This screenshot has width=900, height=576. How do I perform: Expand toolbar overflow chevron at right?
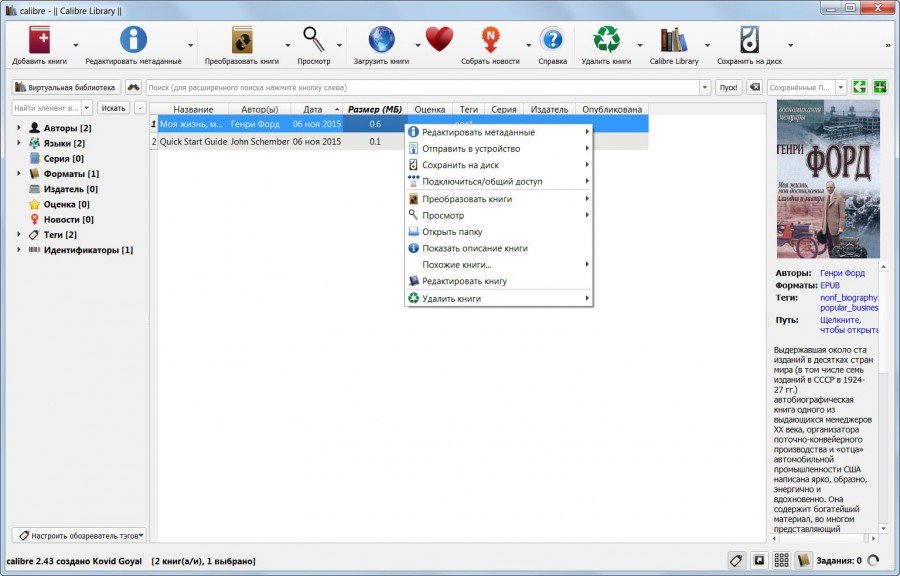[889, 45]
